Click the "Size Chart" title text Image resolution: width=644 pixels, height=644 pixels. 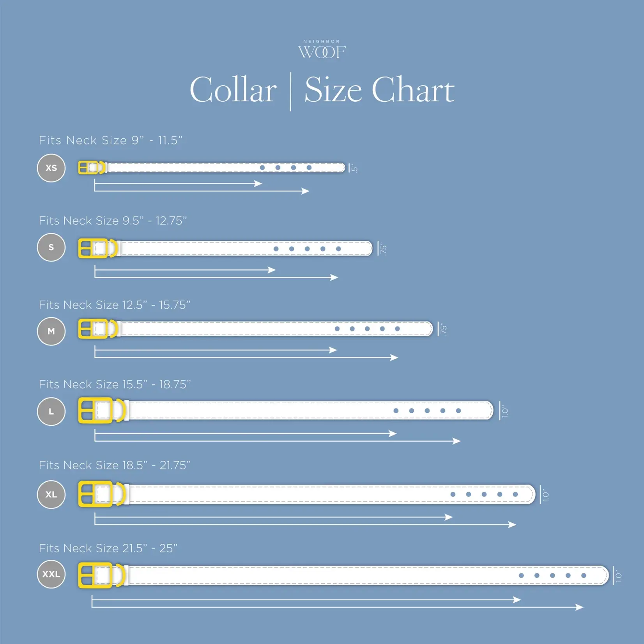pyautogui.click(x=379, y=90)
